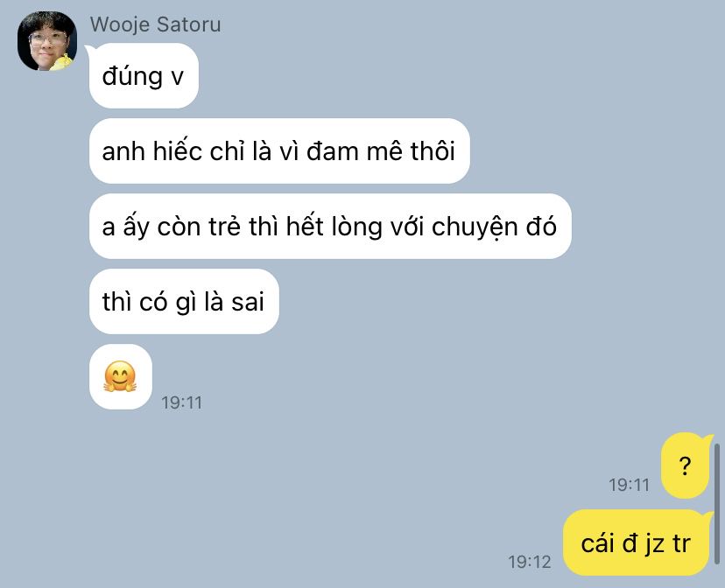Click the hugging face emoji
Viewport: 725px width, 588px height.
pos(120,376)
